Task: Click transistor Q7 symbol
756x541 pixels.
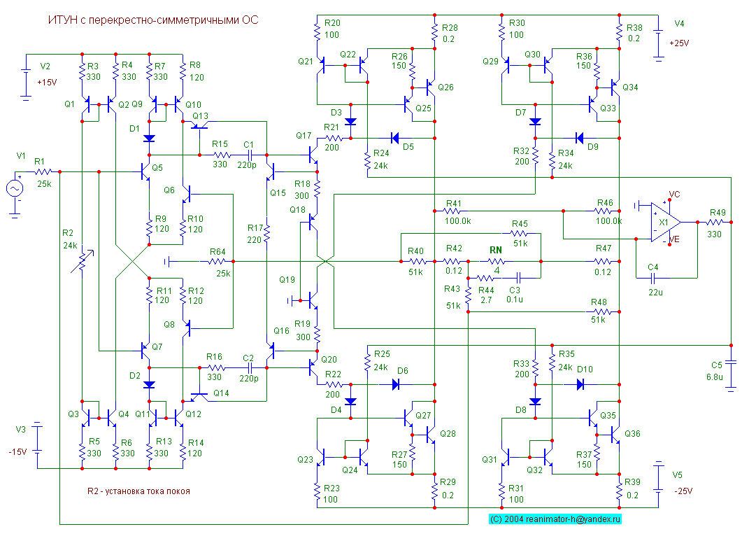Action: 145,351
